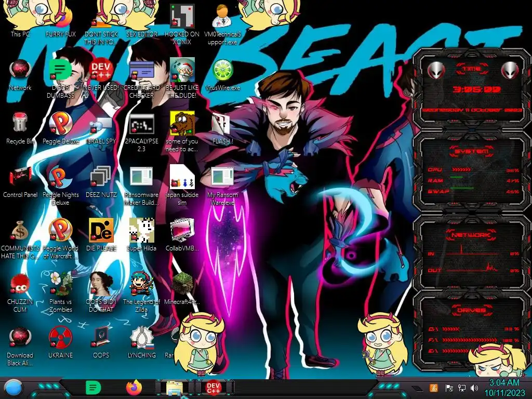The image size is (532, 399).
Task: Select the DEEZ NUTZ icon
Action: 101,181
